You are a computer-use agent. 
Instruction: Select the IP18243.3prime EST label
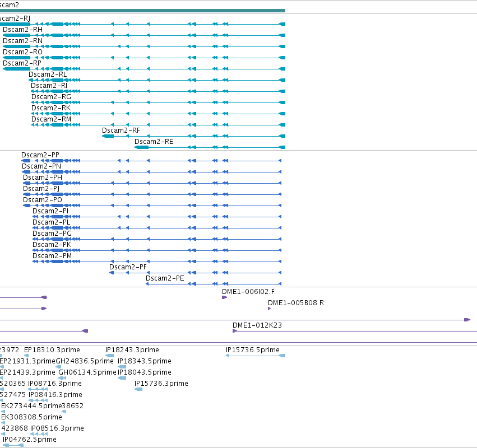click(x=132, y=350)
